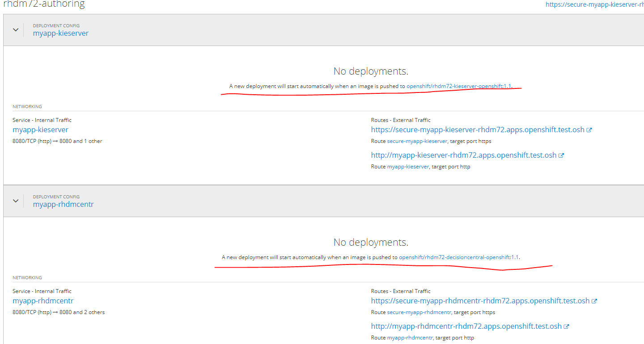Collapse the myapp-kieserver deployment config chevron

(x=16, y=30)
